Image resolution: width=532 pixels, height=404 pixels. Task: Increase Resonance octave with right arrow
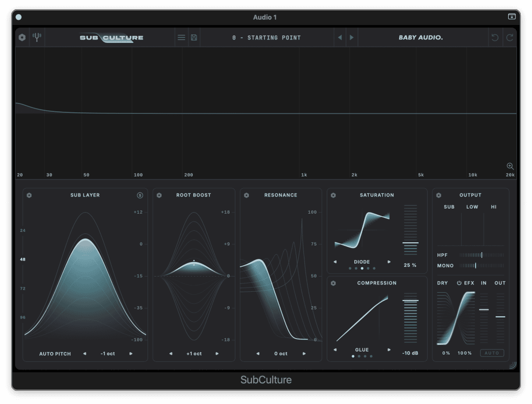(x=304, y=354)
